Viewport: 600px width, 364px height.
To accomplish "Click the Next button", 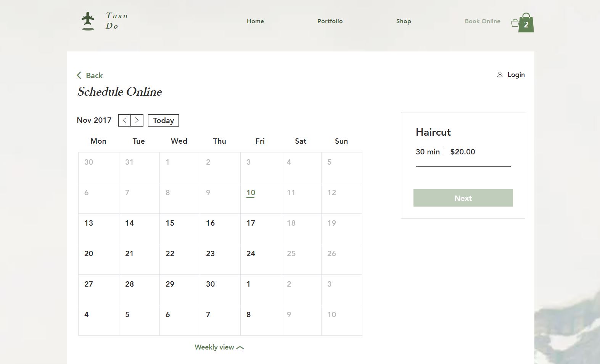I will coord(463,198).
